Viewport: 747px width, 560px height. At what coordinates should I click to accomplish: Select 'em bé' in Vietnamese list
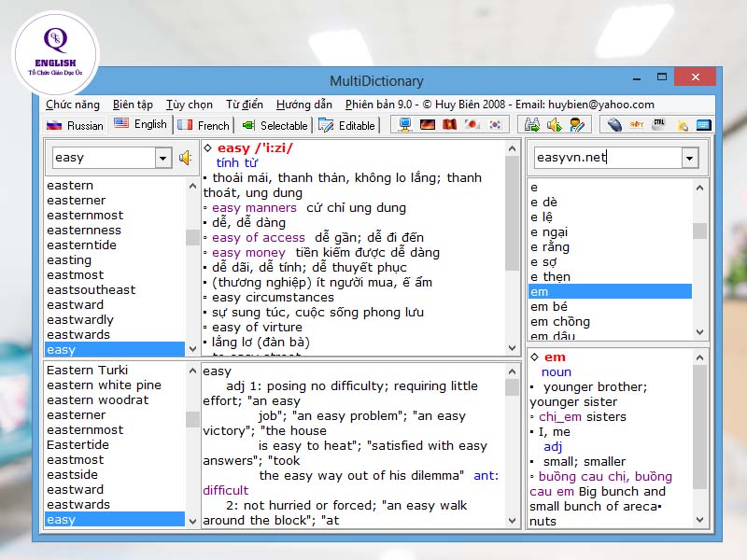point(549,307)
